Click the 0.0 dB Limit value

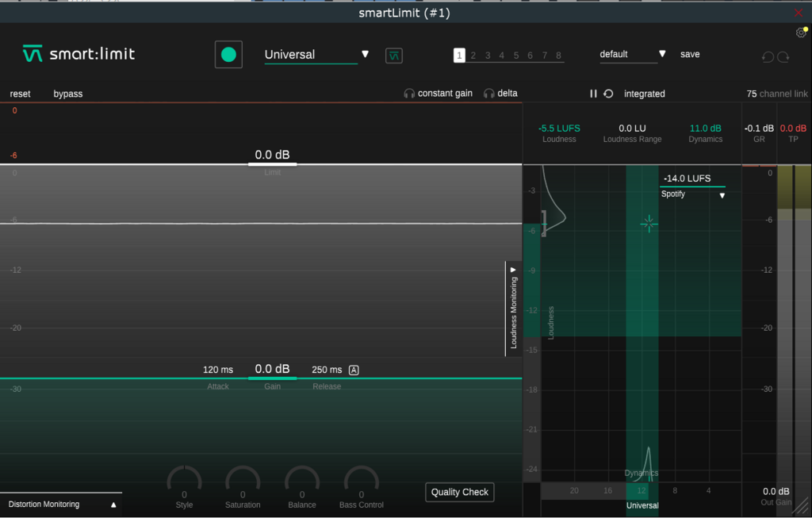pos(273,155)
